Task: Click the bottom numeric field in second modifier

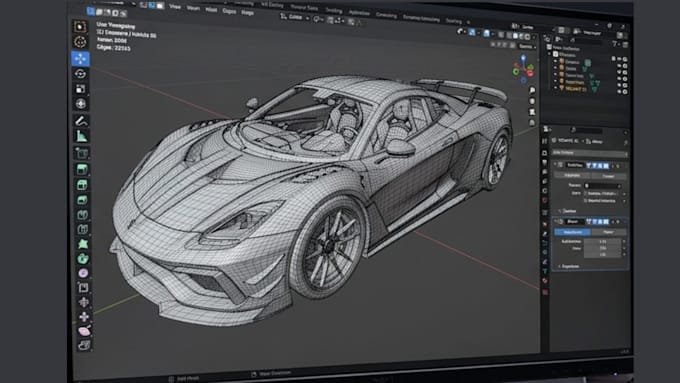Action: tap(603, 255)
